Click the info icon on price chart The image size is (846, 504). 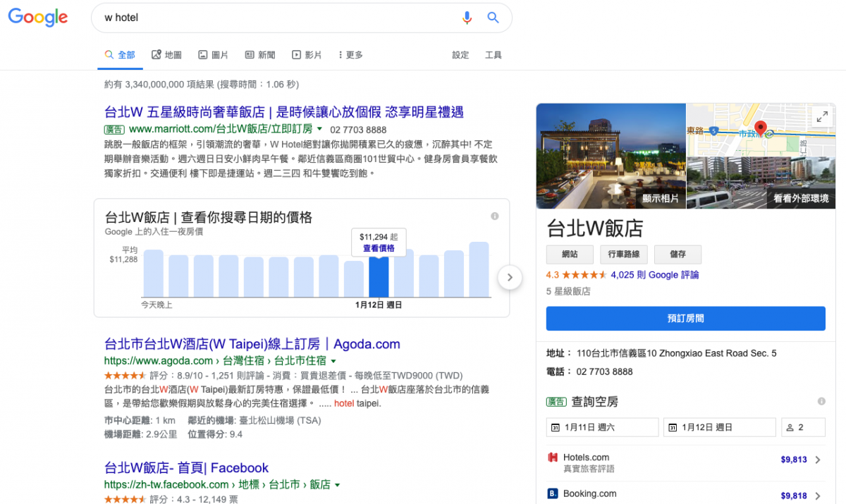(x=495, y=216)
